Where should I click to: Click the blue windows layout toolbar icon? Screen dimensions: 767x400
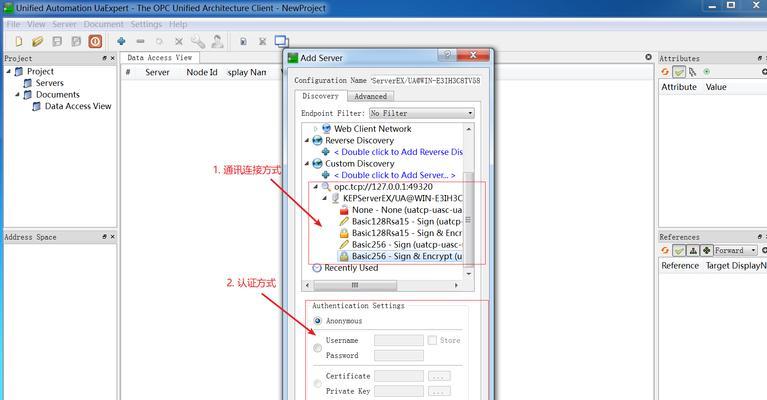point(282,42)
